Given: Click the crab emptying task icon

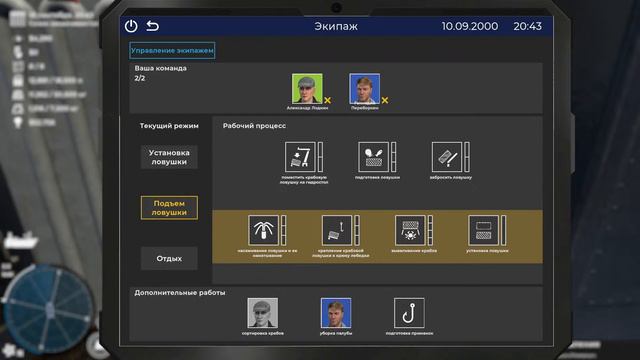Looking at the screenshot, I should tap(410, 230).
